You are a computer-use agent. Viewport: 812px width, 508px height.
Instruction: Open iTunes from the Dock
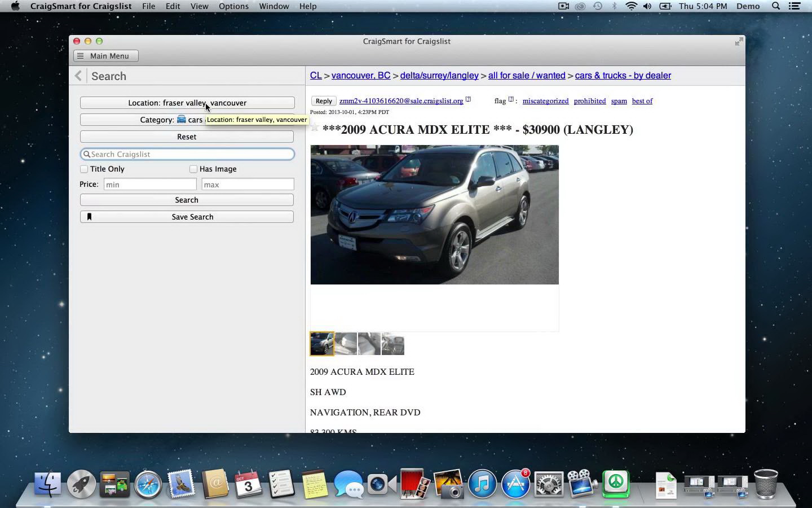tap(482, 484)
